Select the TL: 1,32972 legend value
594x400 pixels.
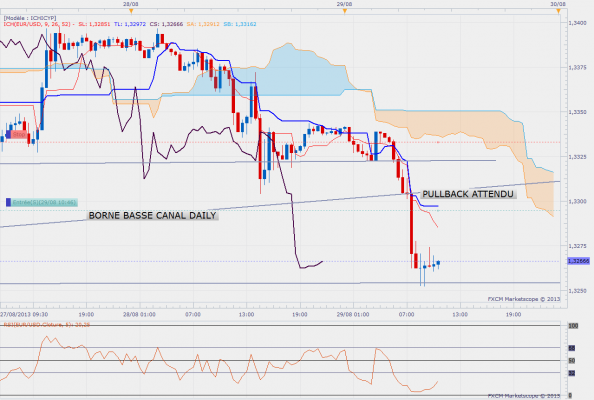130,24
